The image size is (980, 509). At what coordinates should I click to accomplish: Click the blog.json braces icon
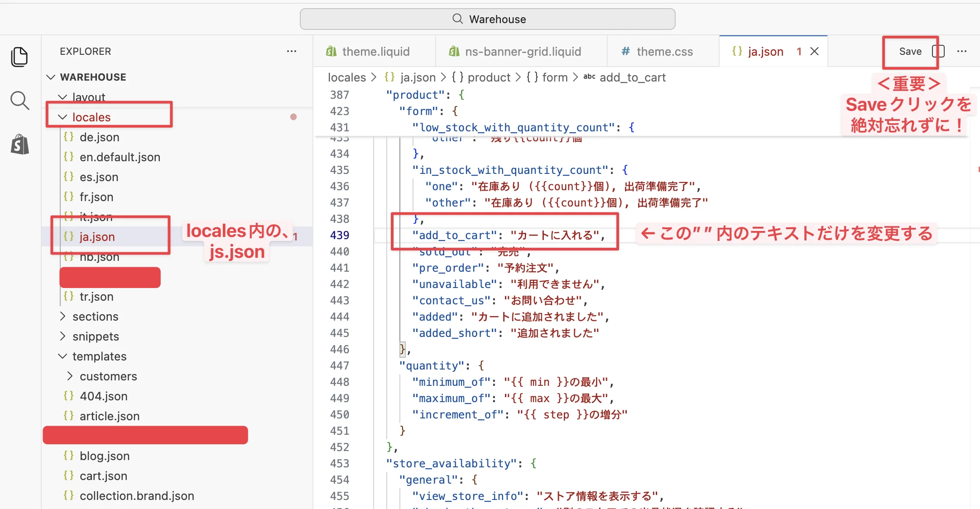tap(68, 456)
